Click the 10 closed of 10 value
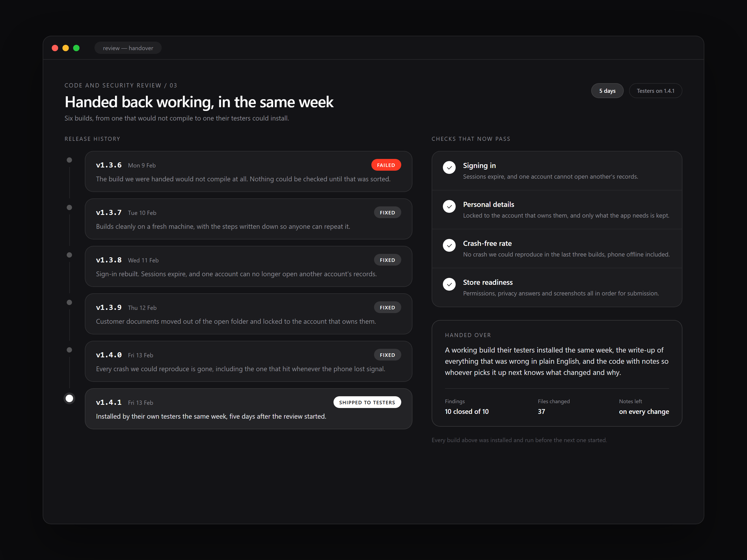This screenshot has width=747, height=560. 467,411
